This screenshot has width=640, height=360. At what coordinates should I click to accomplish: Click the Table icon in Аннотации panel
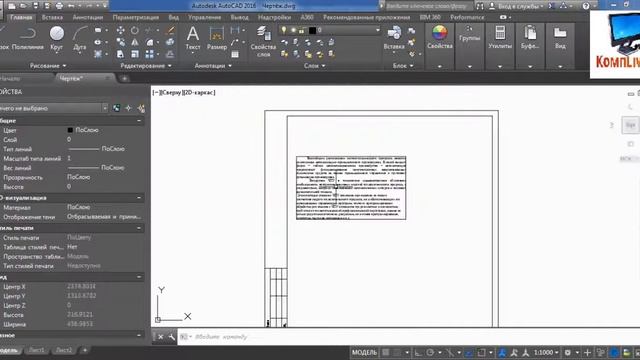235,54
